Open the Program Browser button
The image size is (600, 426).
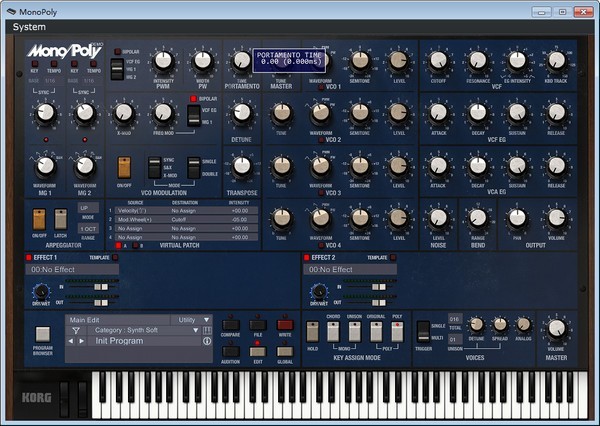pos(42,334)
